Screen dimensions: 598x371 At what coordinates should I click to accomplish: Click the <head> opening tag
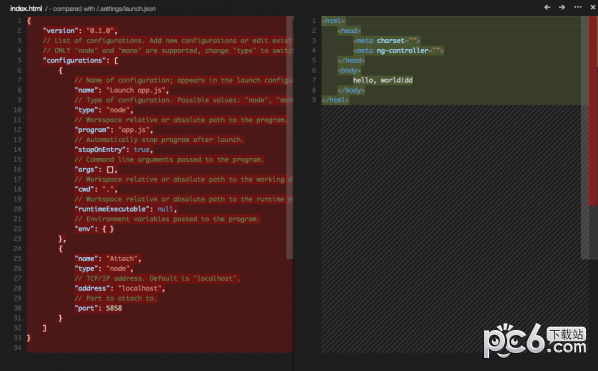pos(349,31)
